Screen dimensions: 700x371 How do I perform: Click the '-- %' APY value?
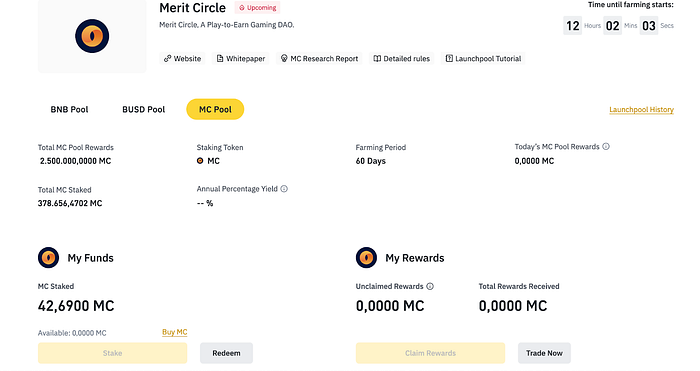tap(205, 203)
